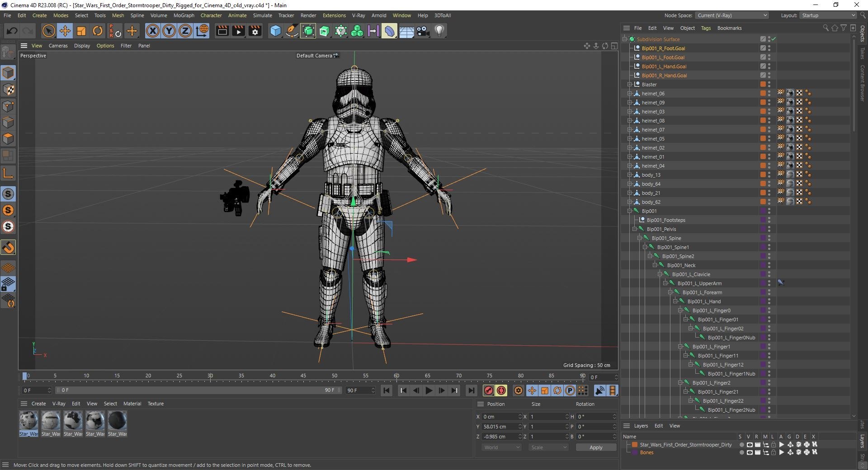Add a Cube primitive object
The height and width of the screenshot is (470, 868).
[x=275, y=31]
